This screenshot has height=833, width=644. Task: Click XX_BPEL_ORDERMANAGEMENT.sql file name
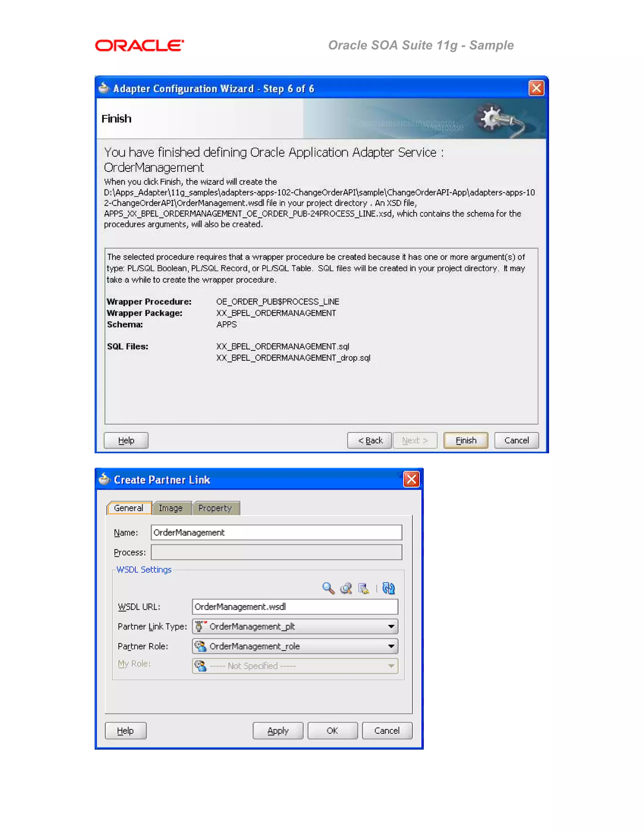[283, 346]
